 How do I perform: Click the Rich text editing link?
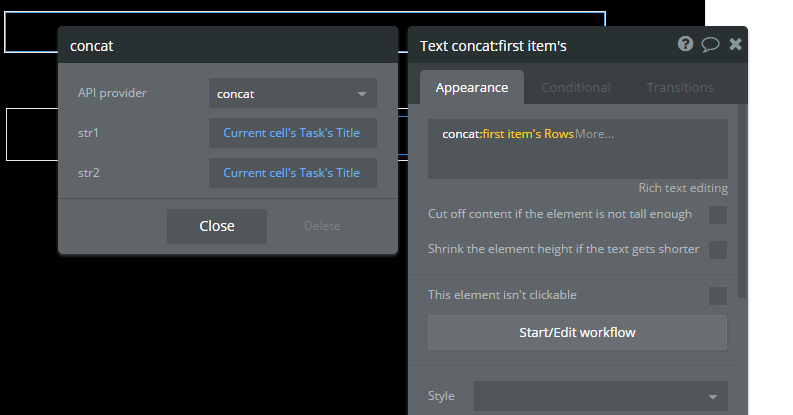click(x=683, y=188)
